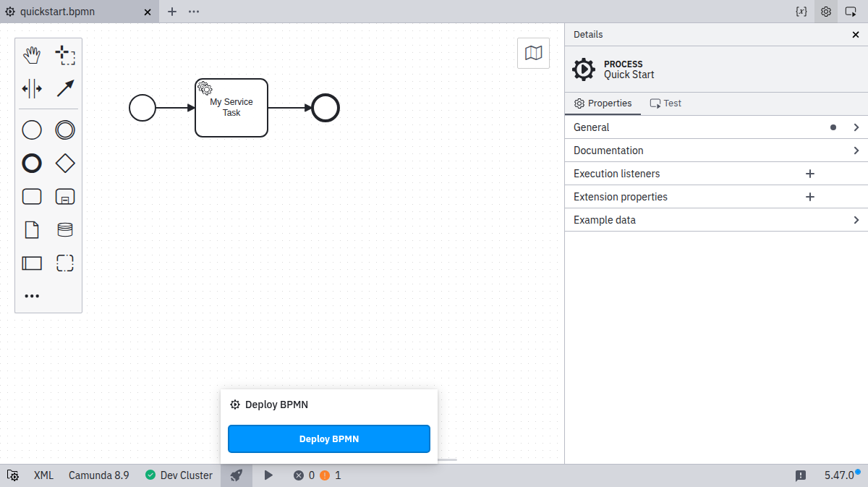This screenshot has width=868, height=487.
Task: Open the variables {x} panel icon
Action: click(x=801, y=12)
